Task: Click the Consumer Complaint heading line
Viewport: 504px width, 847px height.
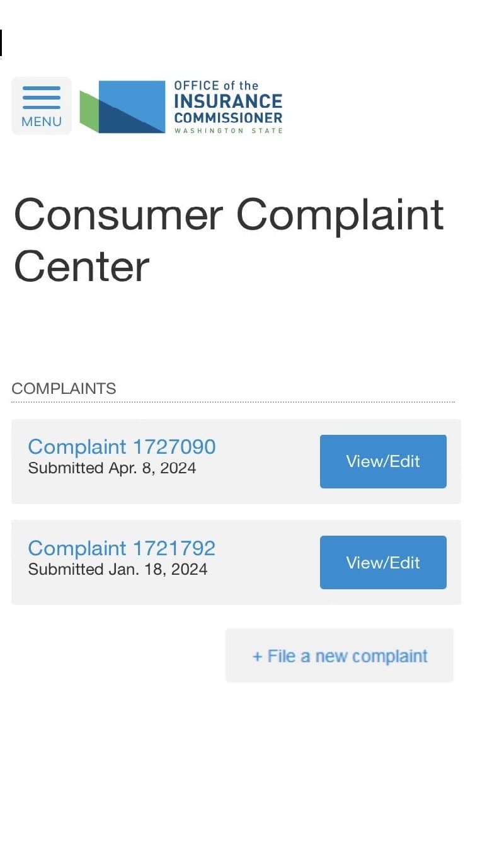Action: click(229, 215)
